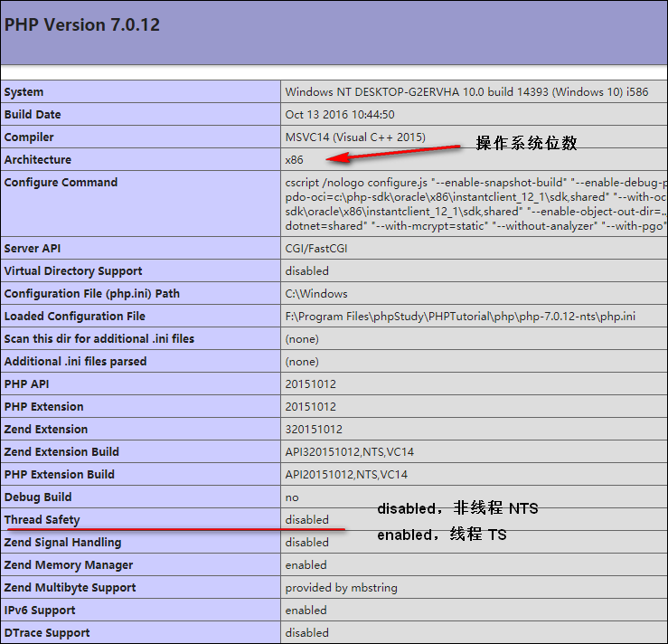668x644 pixels.
Task: Click the 'Configure Command' label
Action: (x=61, y=183)
